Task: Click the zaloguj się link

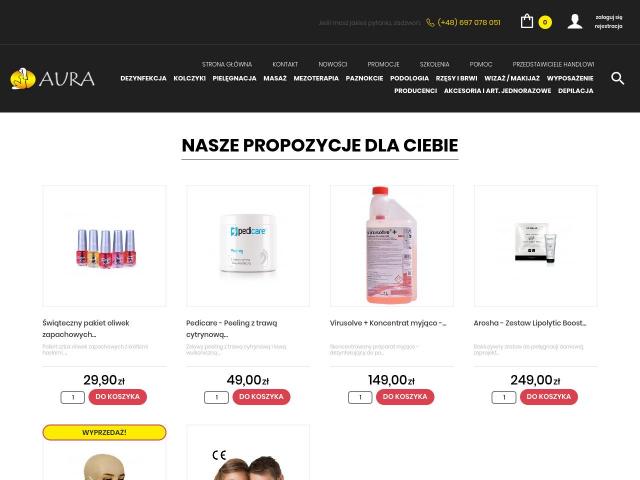Action: 609,17
